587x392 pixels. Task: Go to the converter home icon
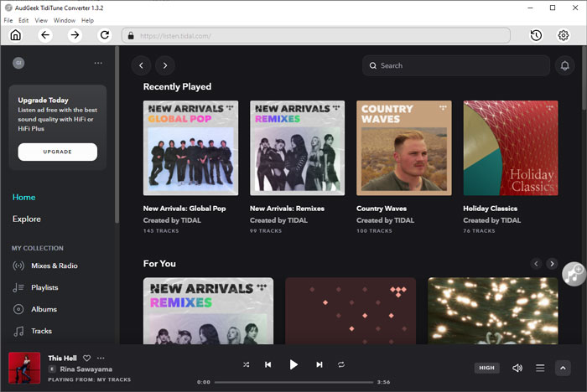tap(15, 35)
